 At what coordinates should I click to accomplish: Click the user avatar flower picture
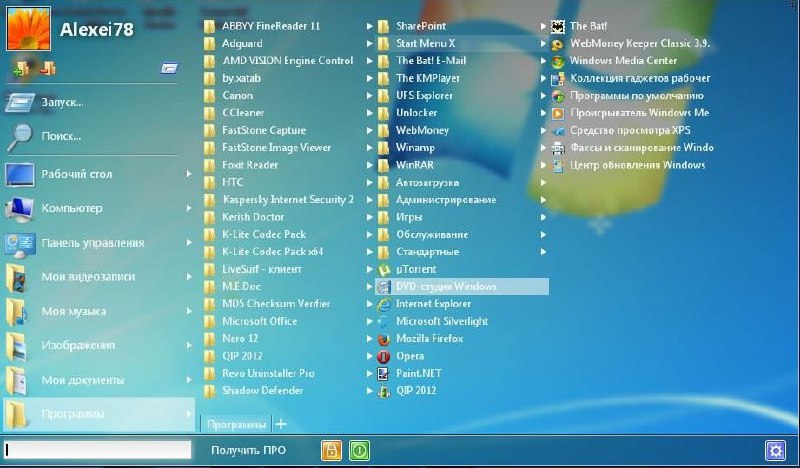coord(28,29)
